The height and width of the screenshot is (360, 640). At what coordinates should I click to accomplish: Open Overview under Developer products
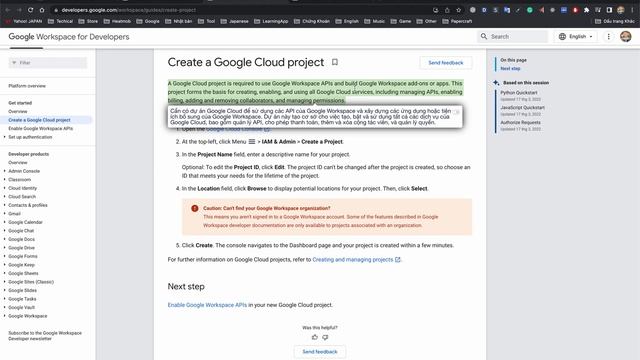pyautogui.click(x=18, y=162)
